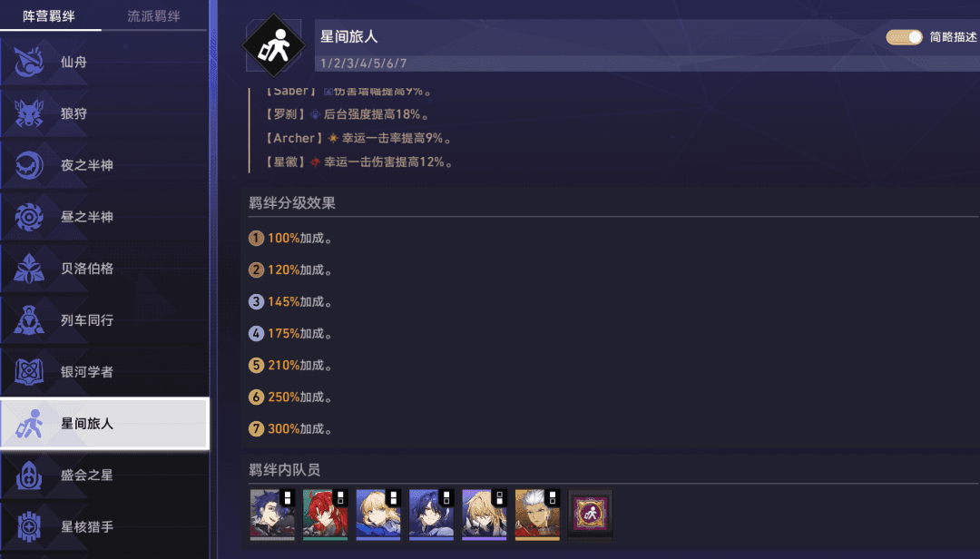The width and height of the screenshot is (980, 559).
Task: Choose the 夜之半神 moon icon
Action: pos(29,165)
